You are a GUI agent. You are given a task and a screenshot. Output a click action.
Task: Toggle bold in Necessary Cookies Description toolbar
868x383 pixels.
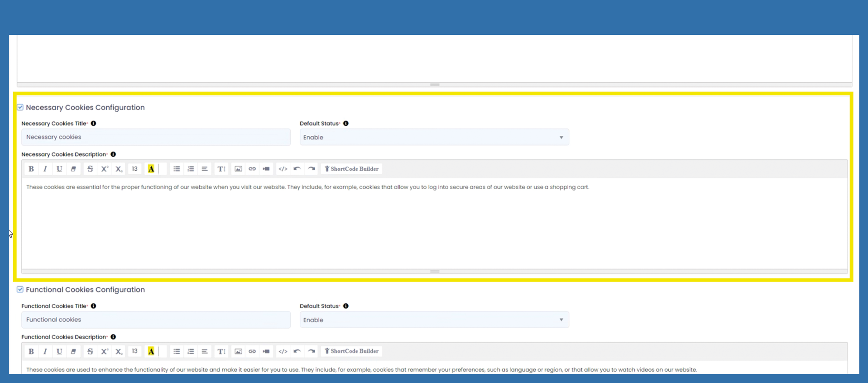point(31,169)
